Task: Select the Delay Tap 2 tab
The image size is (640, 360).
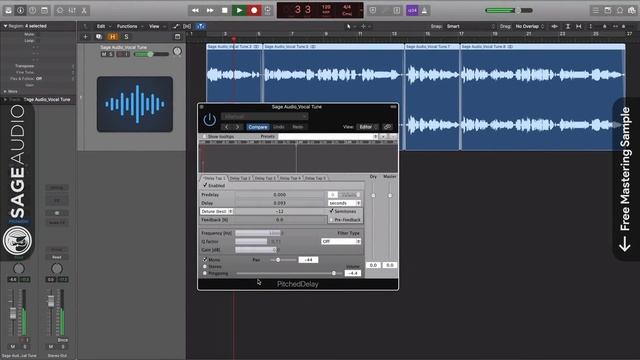Action: [x=240, y=178]
